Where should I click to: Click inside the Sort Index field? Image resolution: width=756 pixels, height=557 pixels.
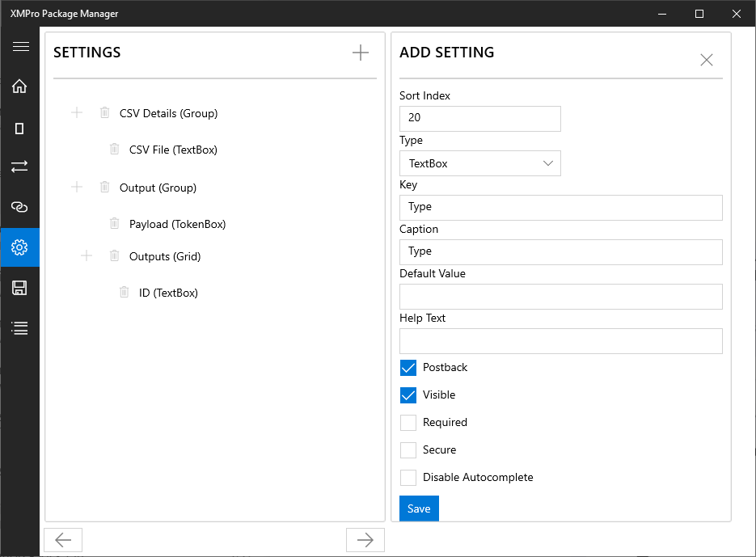479,118
